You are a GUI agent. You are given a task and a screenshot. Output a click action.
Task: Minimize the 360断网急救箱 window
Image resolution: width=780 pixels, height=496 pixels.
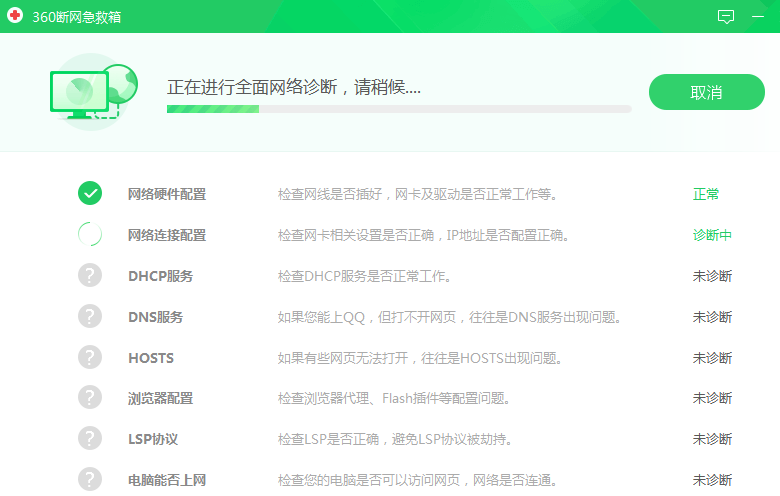pos(759,17)
